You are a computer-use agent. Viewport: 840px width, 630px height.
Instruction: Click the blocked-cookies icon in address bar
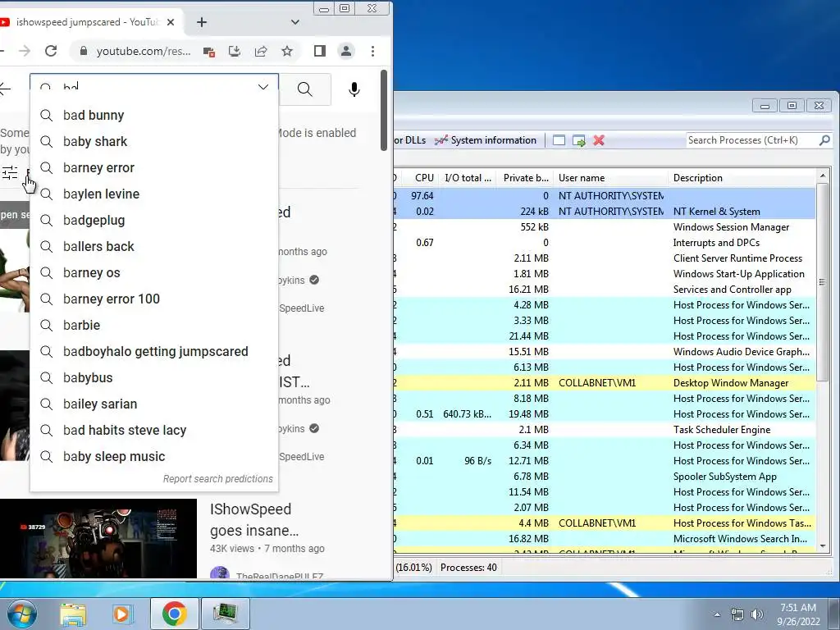(209, 52)
